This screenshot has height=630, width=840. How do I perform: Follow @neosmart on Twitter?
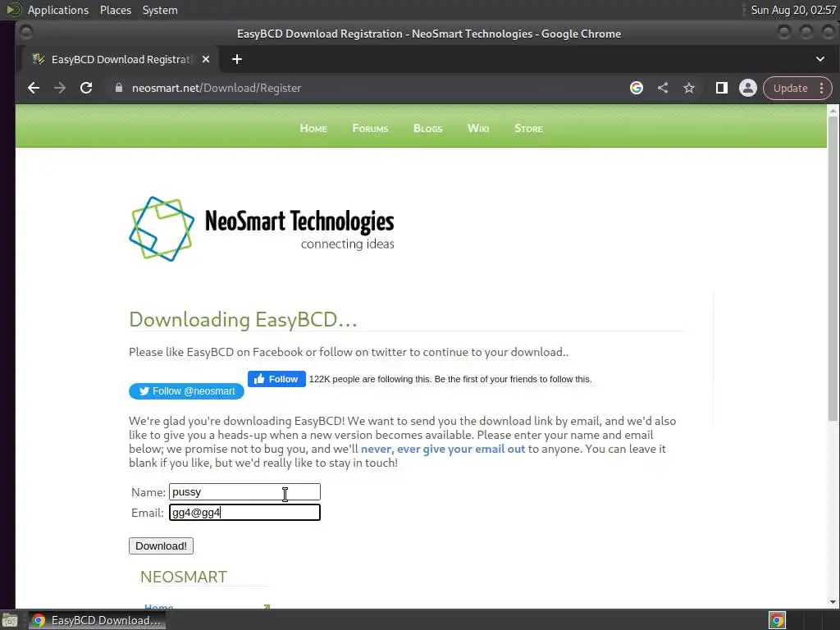[x=186, y=391]
